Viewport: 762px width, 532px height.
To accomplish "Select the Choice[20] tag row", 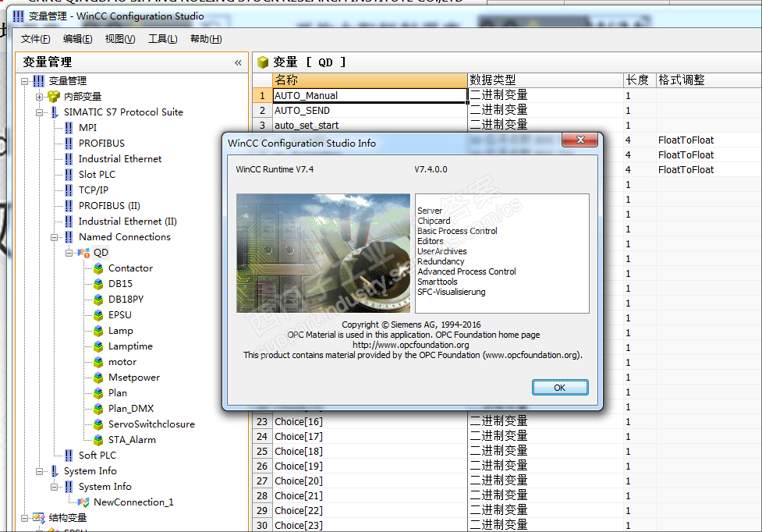I will 370,481.
